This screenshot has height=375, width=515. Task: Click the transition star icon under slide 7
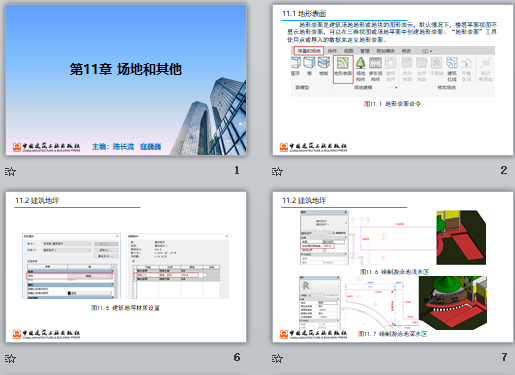277,359
